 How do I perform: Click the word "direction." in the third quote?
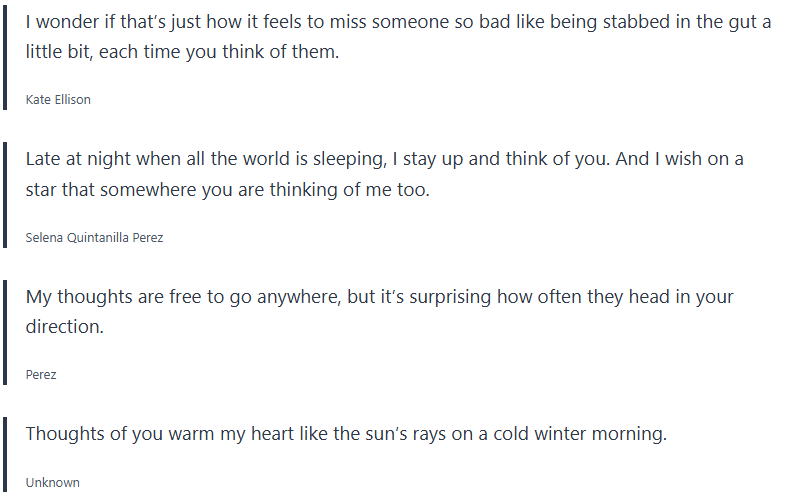[x=64, y=326]
